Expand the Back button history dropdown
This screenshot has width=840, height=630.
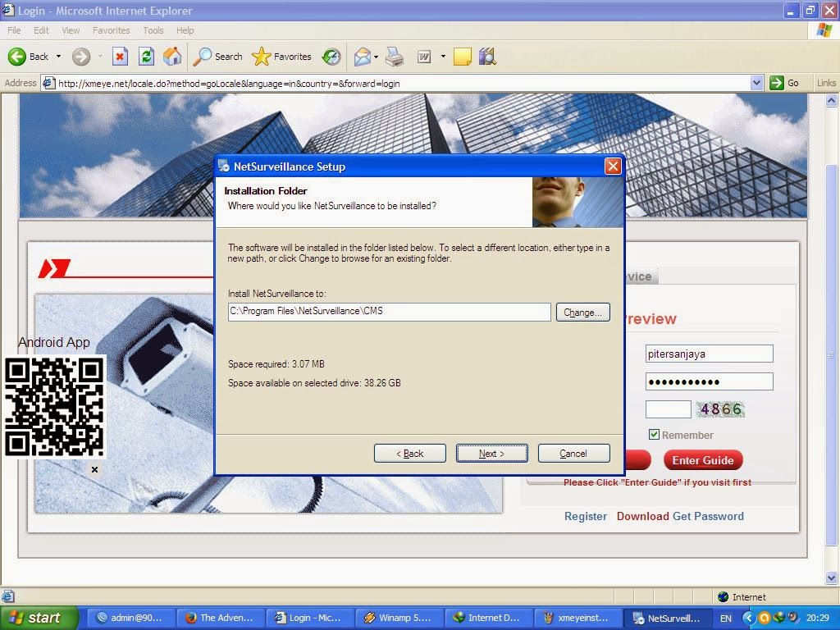[58, 57]
